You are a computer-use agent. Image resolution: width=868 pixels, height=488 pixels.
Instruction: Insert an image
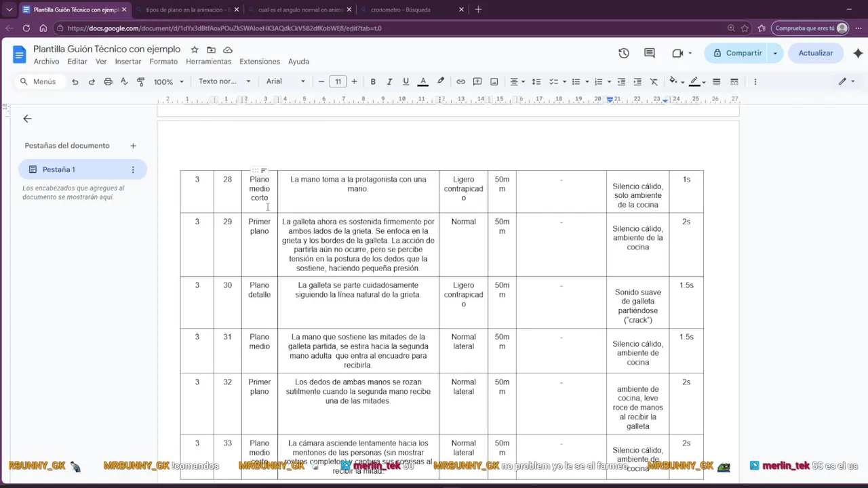click(x=494, y=81)
